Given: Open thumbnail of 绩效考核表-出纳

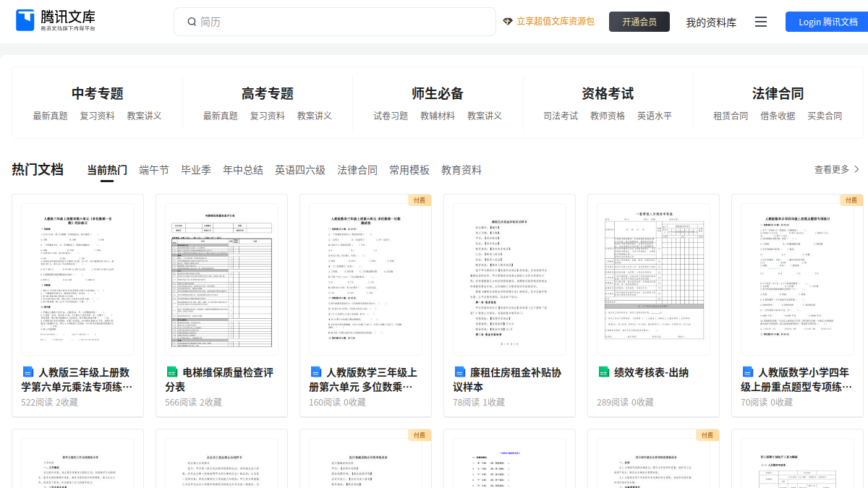Looking at the screenshot, I should click(653, 279).
